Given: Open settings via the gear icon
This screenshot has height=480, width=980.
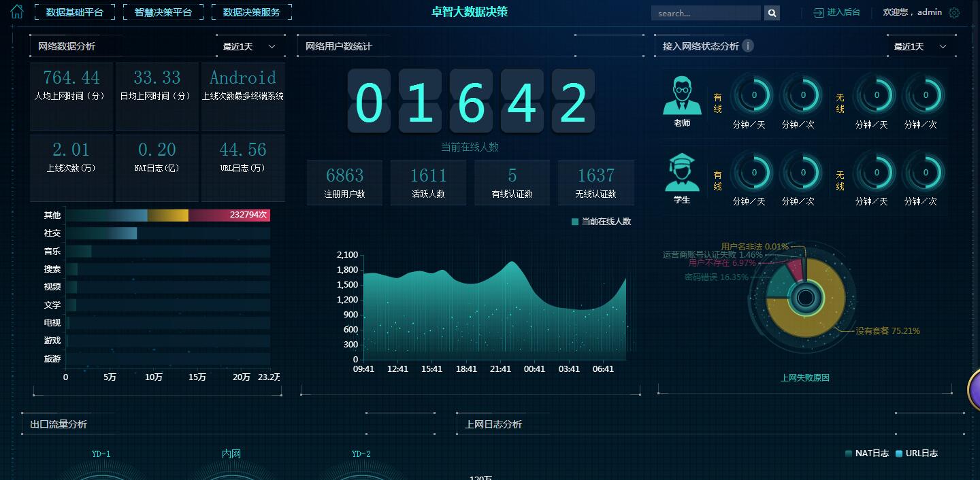Looking at the screenshot, I should pos(954,13).
